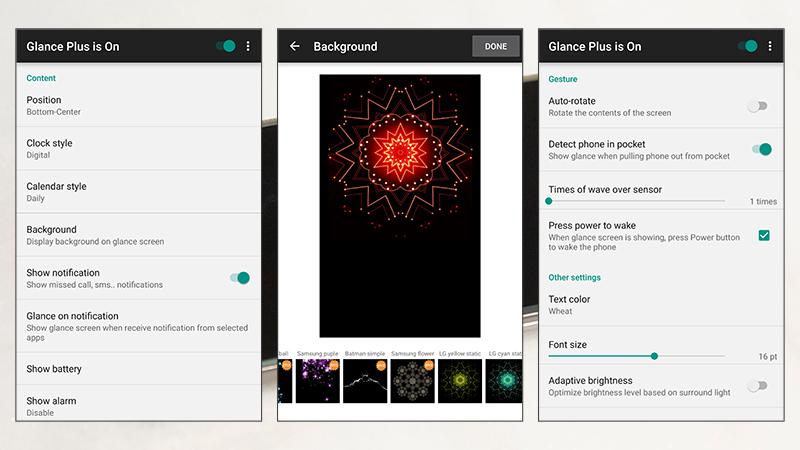
Task: Open the Text color setting
Action: coord(661,305)
